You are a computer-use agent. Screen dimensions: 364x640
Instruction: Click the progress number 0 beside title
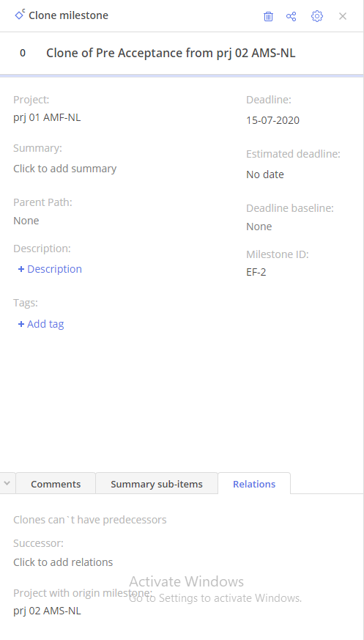[23, 53]
